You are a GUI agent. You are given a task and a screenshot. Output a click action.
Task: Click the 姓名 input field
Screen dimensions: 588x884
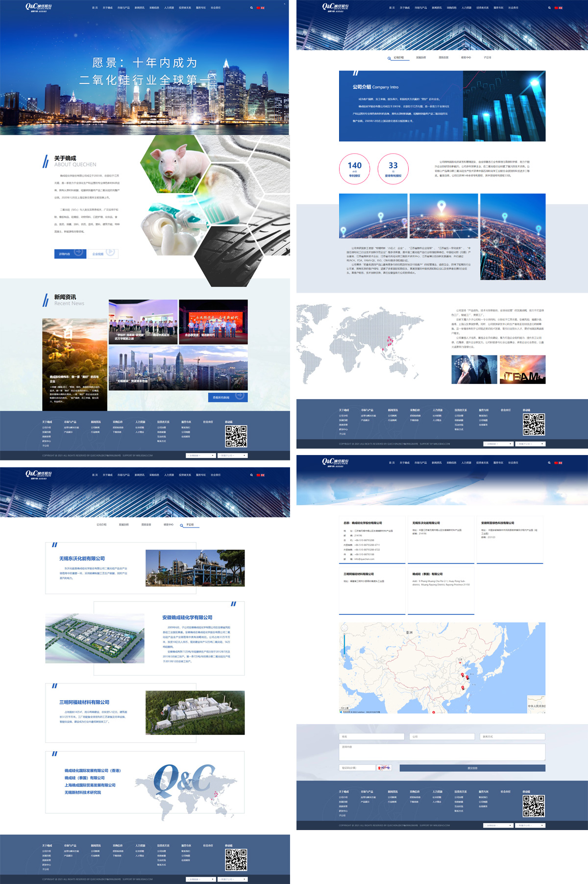tap(371, 736)
